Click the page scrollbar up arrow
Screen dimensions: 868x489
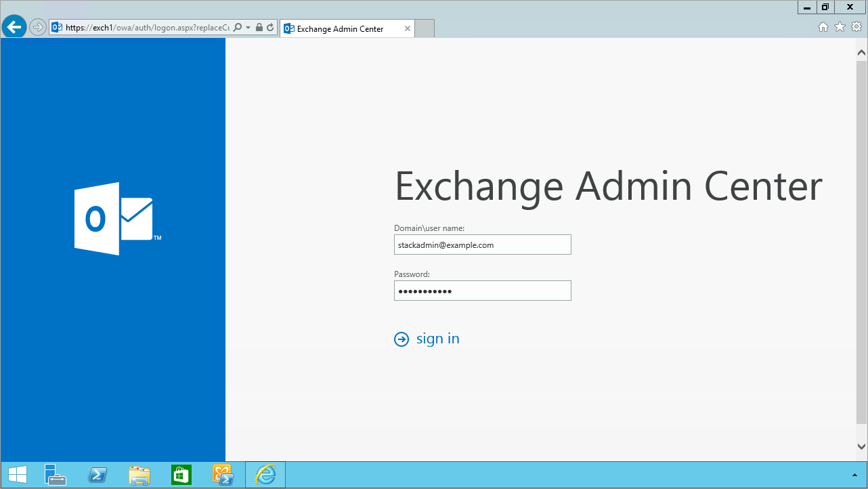click(x=861, y=52)
